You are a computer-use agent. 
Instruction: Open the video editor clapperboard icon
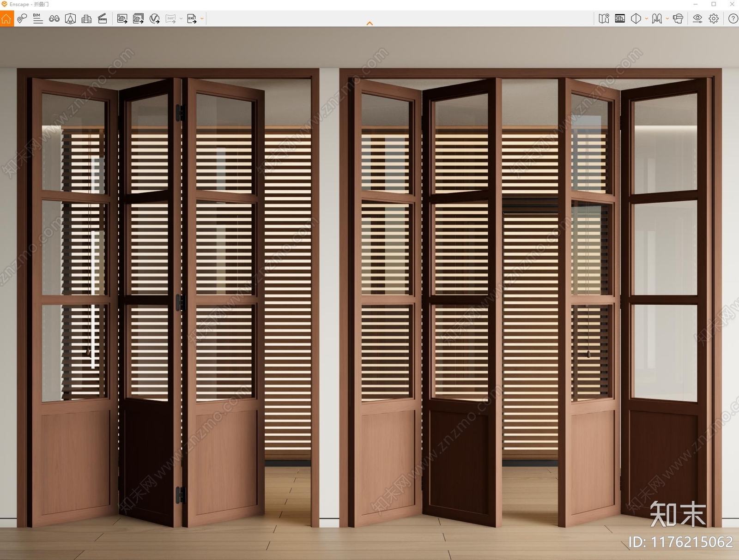point(103,19)
